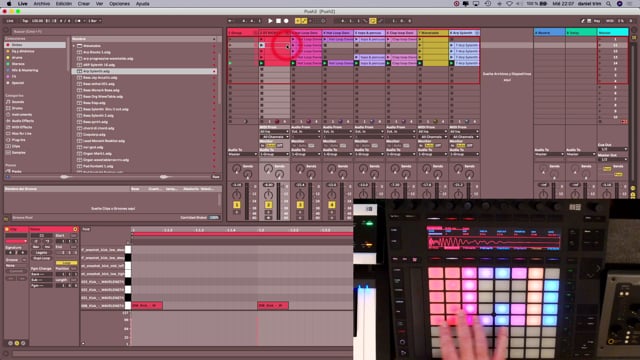Open A Reverb Audio To dropdown
Image resolution: width=640 pixels, height=360 pixels.
pos(549,154)
